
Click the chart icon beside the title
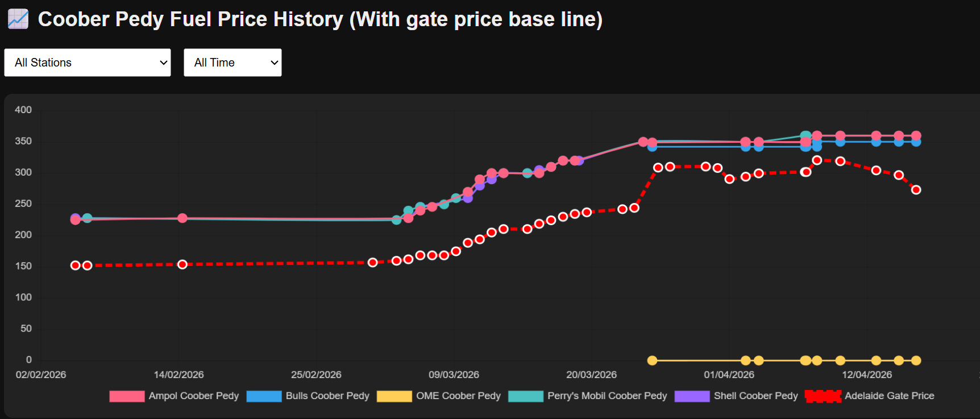click(x=18, y=19)
